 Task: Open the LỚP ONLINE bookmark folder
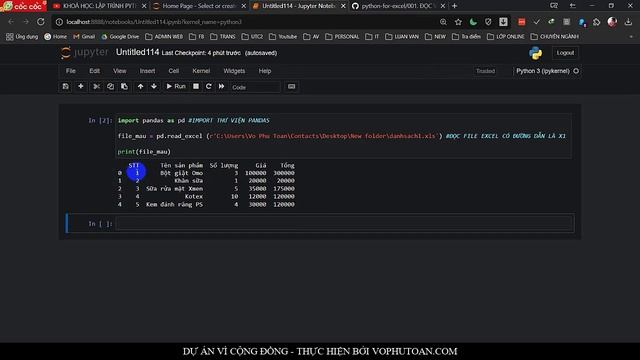(x=506, y=37)
